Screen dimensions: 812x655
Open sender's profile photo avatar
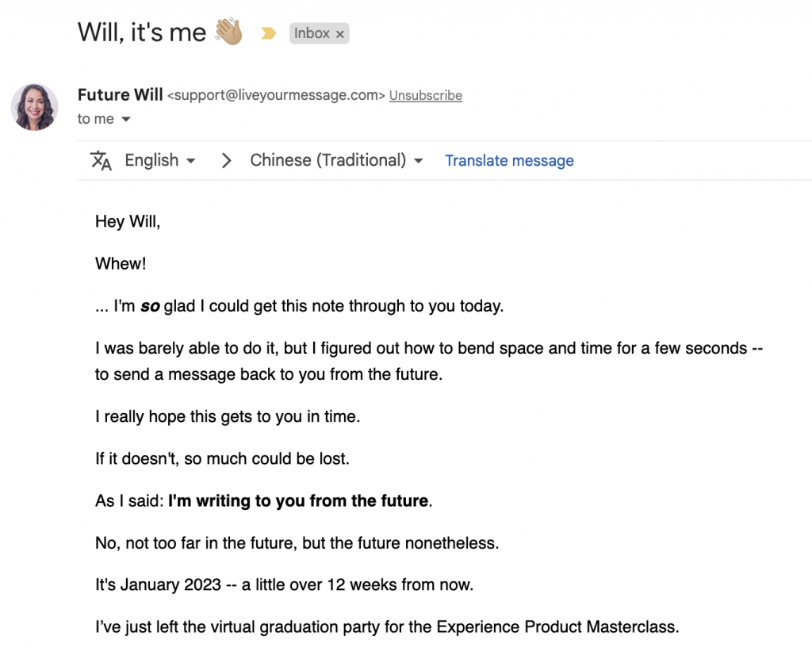point(34,107)
